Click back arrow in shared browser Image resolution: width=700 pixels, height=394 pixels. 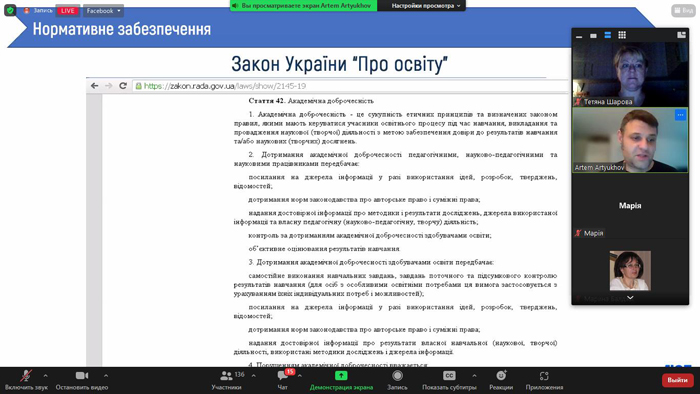tap(94, 86)
